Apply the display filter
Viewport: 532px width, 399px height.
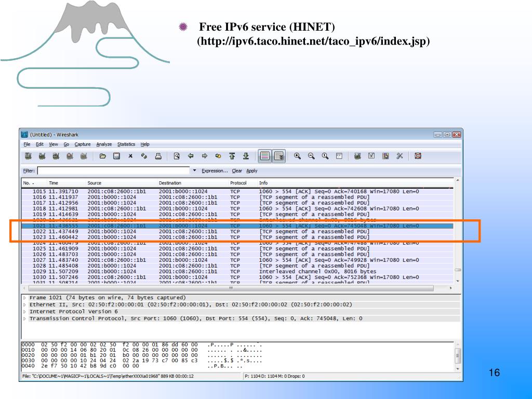pyautogui.click(x=252, y=170)
